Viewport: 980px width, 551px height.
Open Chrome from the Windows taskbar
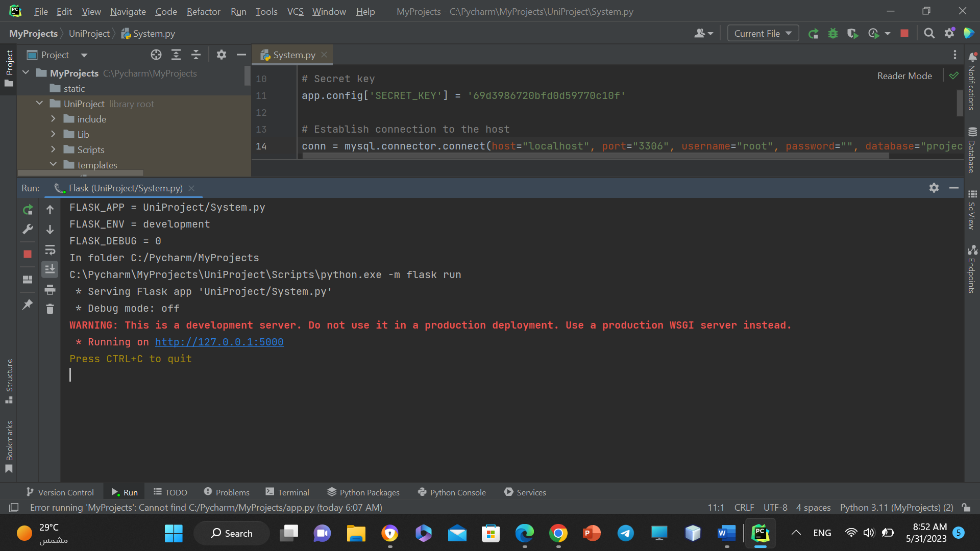(x=558, y=534)
